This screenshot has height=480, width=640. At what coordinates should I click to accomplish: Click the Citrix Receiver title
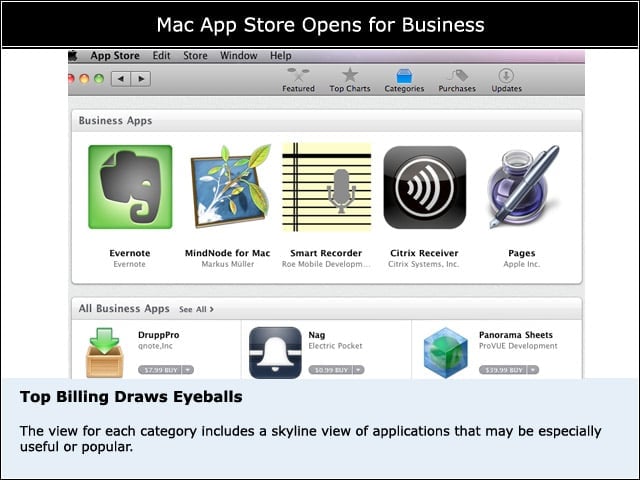click(424, 253)
